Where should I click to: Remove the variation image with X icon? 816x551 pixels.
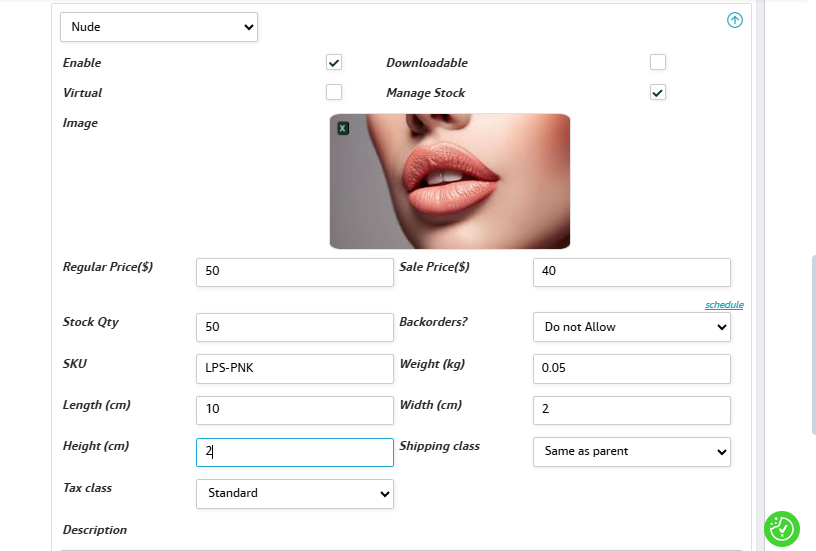click(x=343, y=128)
